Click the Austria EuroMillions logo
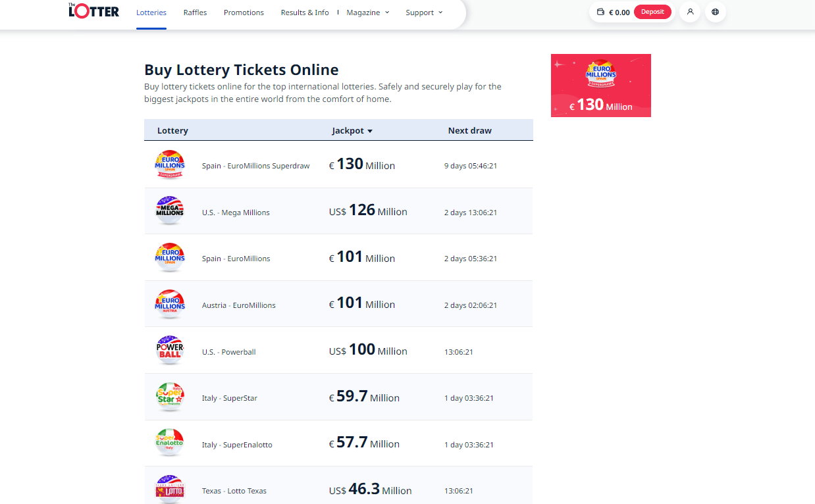 coord(170,303)
